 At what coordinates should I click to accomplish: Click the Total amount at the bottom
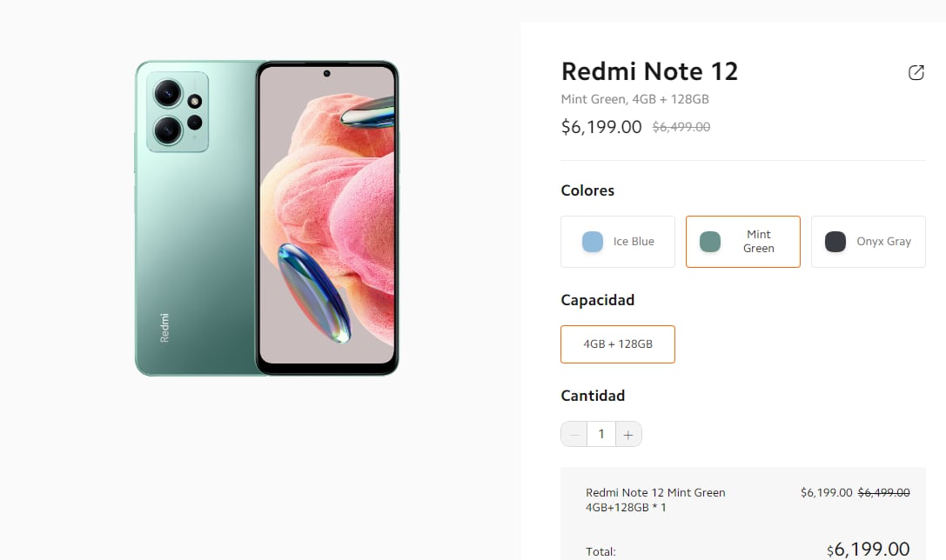[x=868, y=550]
